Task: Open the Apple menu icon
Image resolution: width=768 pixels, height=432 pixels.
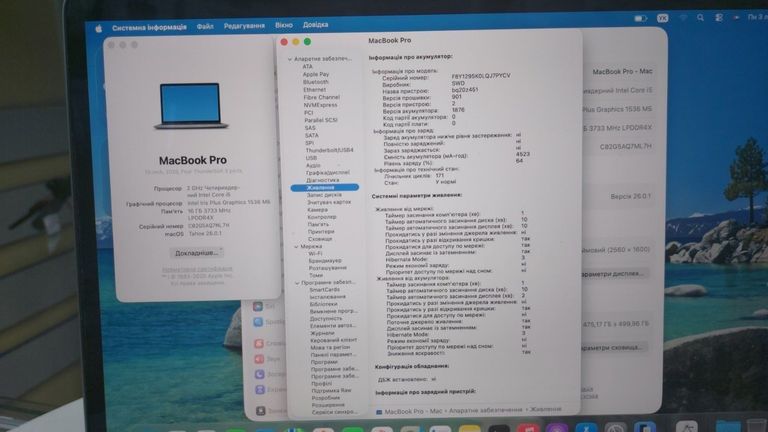Action: point(98,28)
